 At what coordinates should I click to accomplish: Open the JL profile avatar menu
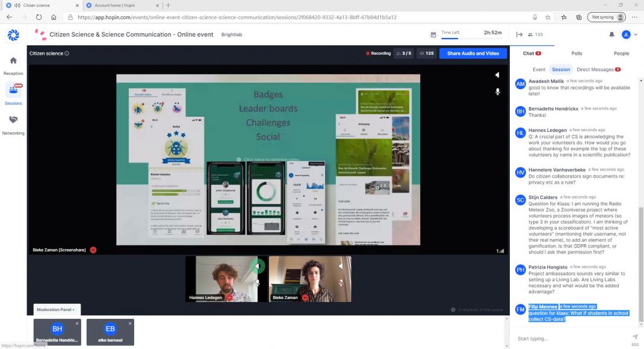pyautogui.click(x=626, y=34)
